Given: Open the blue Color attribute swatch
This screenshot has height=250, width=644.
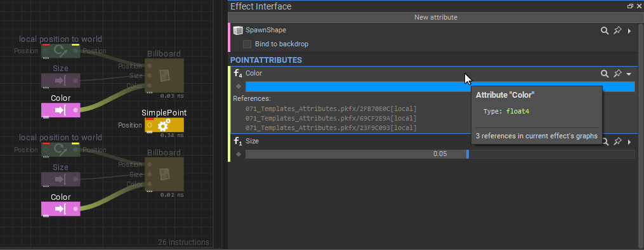Looking at the screenshot, I should pyautogui.click(x=440, y=86).
